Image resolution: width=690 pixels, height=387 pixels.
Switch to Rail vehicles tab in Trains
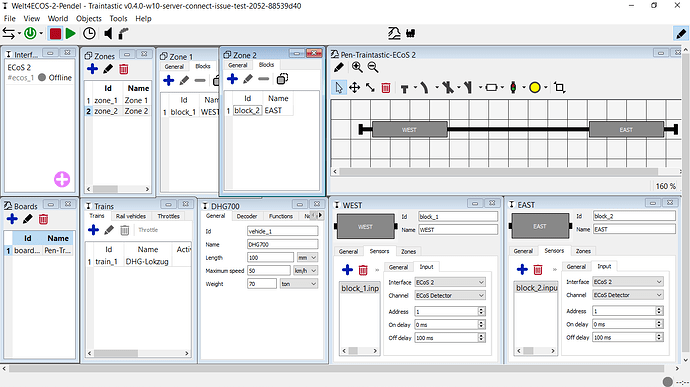click(131, 216)
